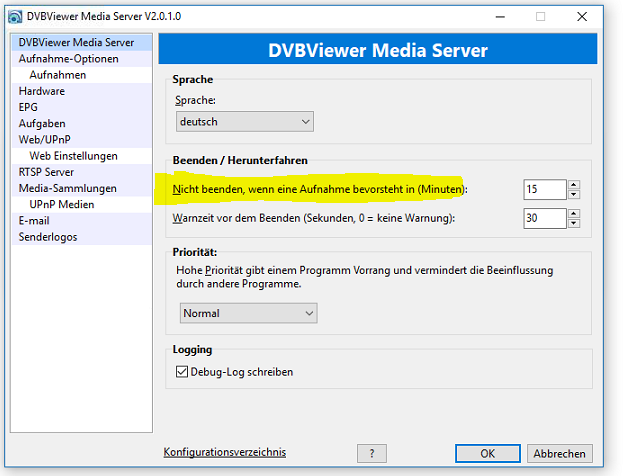
Task: Open the Aufnahmen sub-page
Action: point(82,75)
